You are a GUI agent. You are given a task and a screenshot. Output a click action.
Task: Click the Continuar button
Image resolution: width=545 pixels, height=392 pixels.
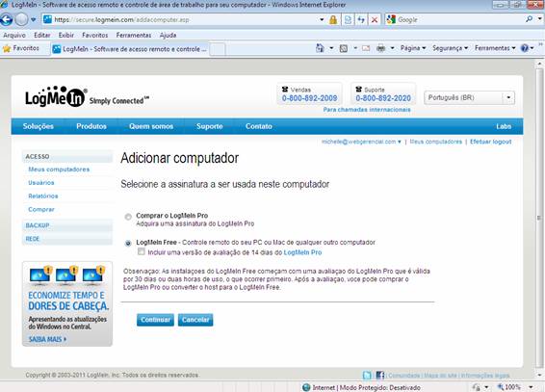[x=155, y=320]
